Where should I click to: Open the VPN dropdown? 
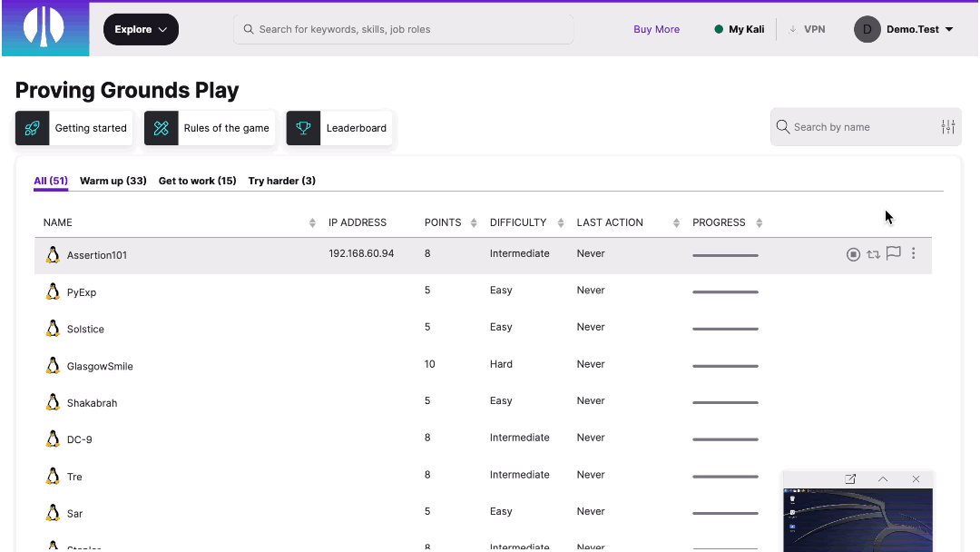coord(807,29)
